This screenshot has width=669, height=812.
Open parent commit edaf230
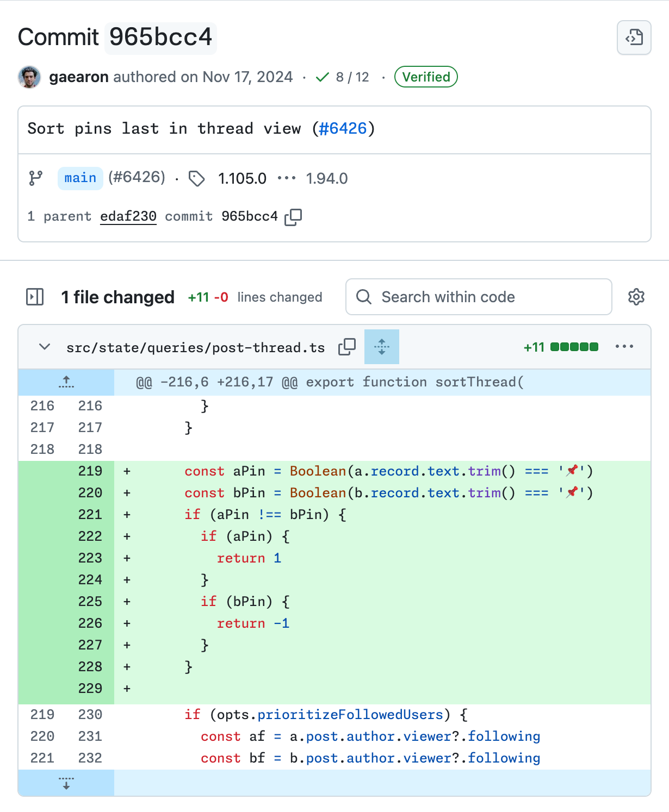pyautogui.click(x=128, y=216)
